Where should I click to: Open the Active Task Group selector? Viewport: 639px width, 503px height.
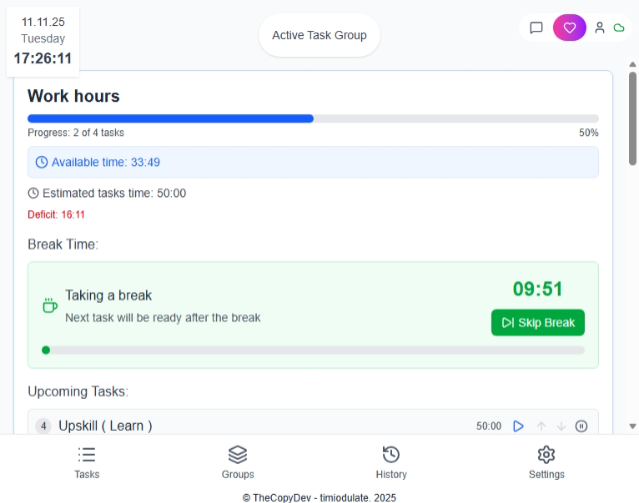320,35
